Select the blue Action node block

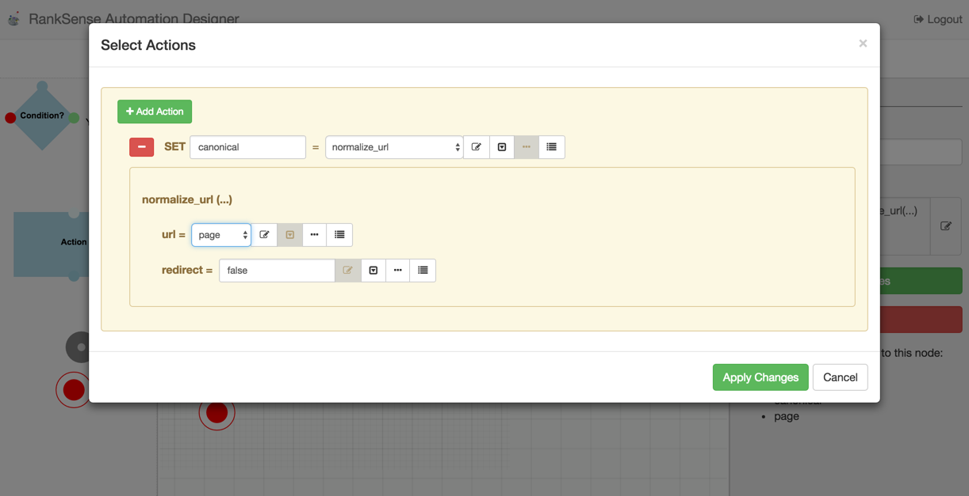click(51, 243)
